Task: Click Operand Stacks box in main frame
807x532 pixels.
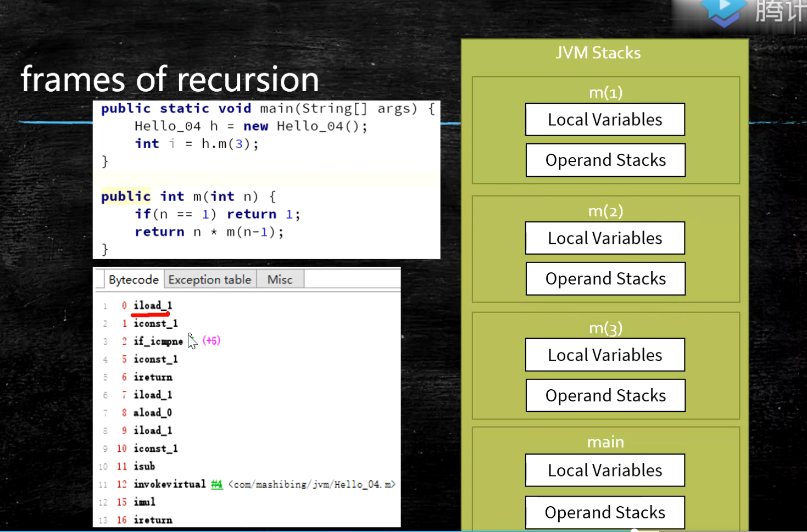Action: point(605,513)
